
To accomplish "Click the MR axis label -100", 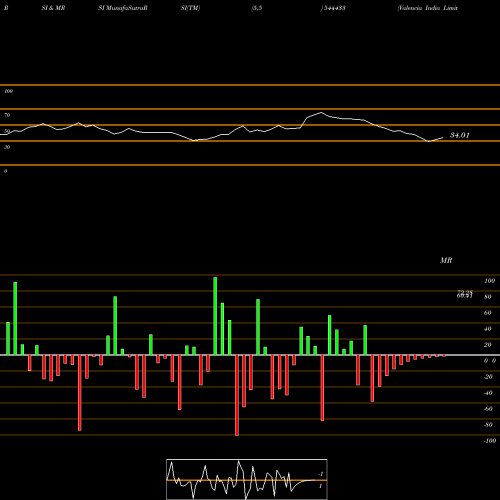I will pyautogui.click(x=490, y=441).
